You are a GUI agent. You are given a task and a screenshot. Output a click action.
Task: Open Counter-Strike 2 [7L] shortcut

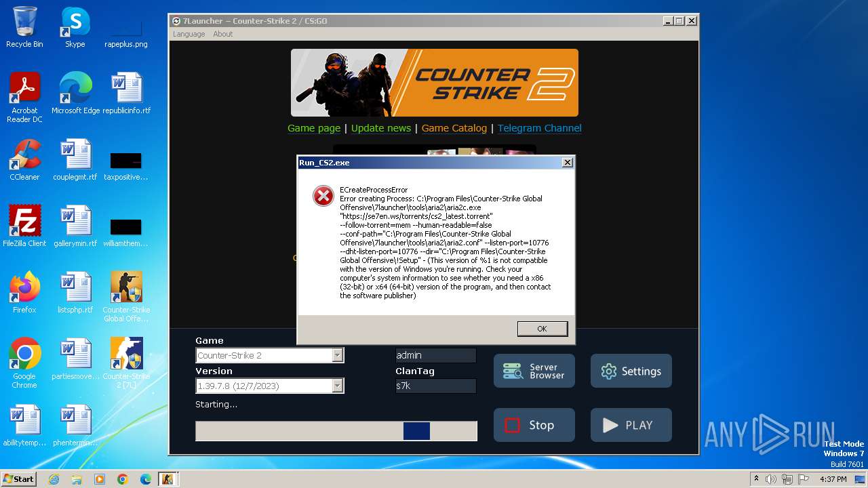coord(126,363)
